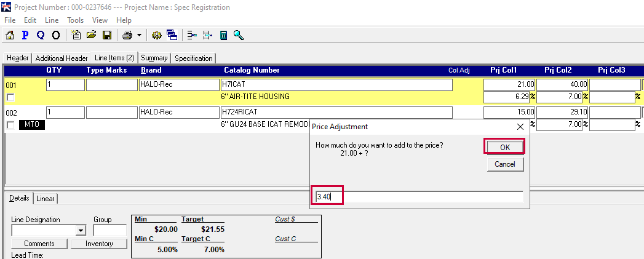Close the Price Adjustment dialog with X

tap(520, 127)
